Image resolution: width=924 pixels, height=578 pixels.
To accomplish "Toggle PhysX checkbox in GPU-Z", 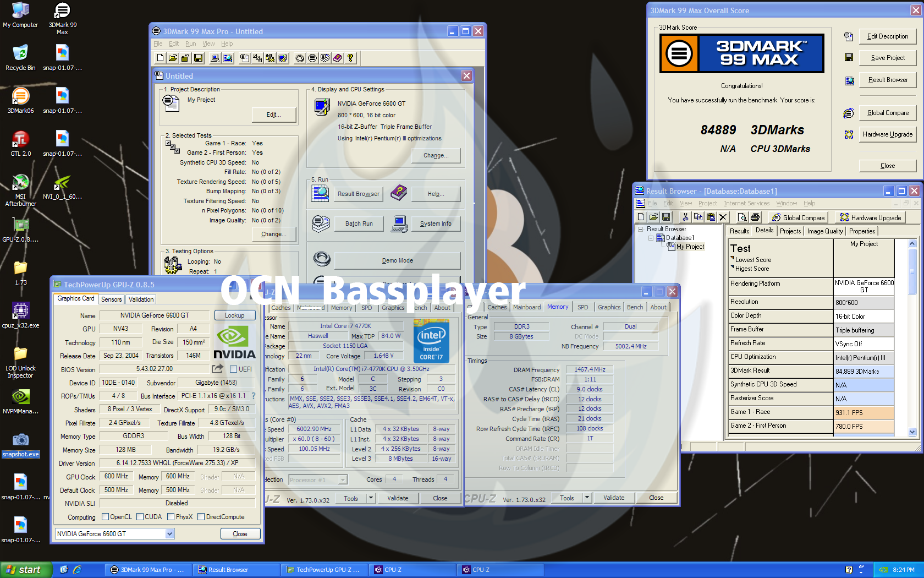I will click(171, 517).
